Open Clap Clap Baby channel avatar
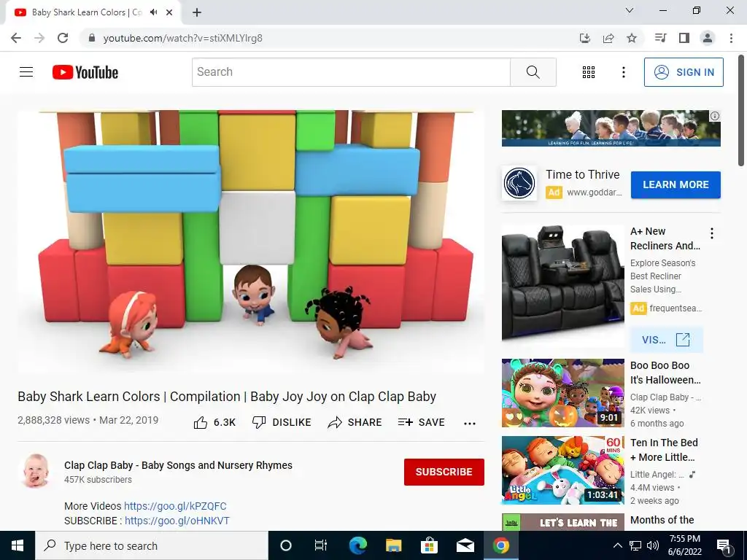747x560 pixels. point(36,471)
